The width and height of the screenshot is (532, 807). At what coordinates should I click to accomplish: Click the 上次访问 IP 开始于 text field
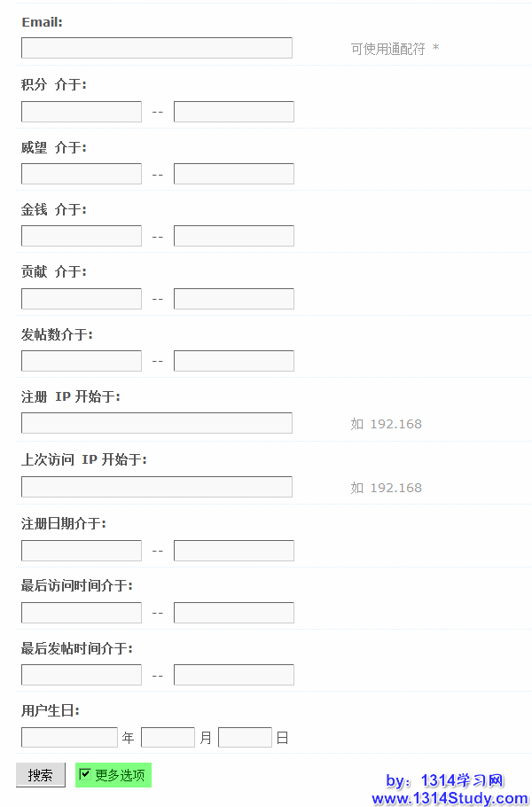(x=157, y=487)
